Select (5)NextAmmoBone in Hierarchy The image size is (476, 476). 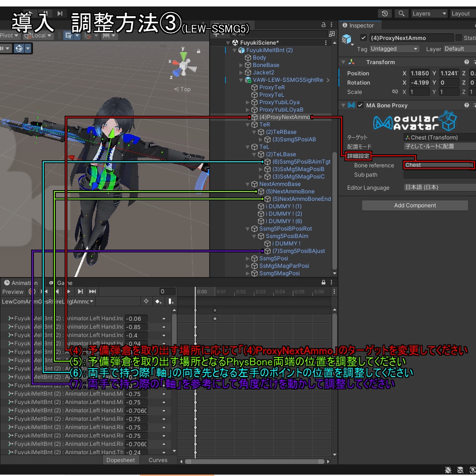(x=290, y=192)
